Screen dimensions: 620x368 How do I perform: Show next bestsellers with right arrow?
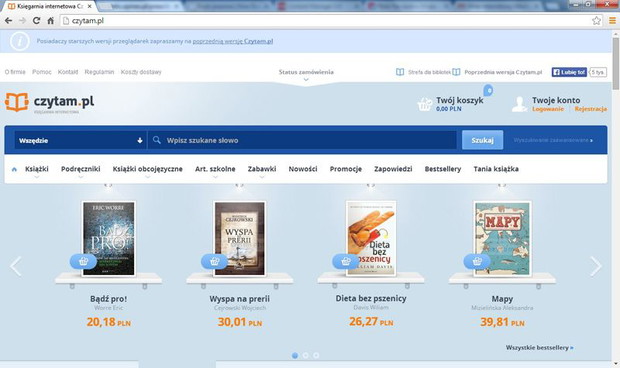tap(596, 266)
